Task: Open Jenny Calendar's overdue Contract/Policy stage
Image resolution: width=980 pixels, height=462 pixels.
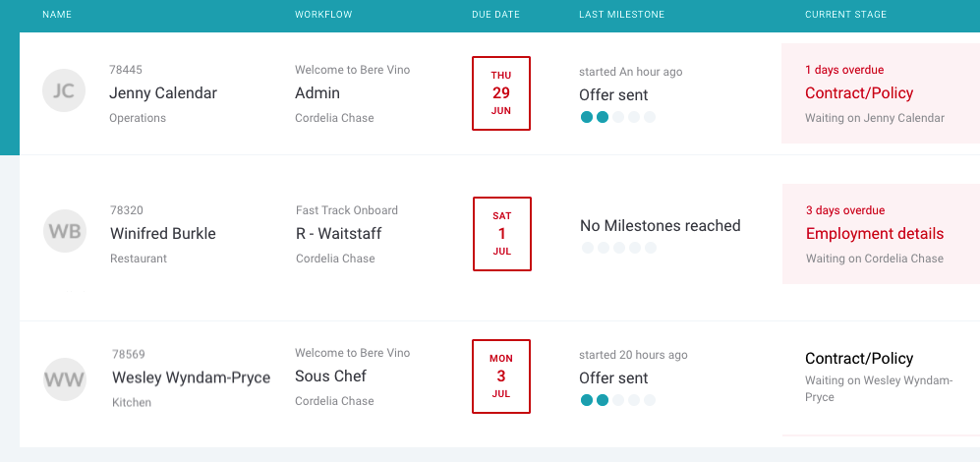Action: pos(859,93)
